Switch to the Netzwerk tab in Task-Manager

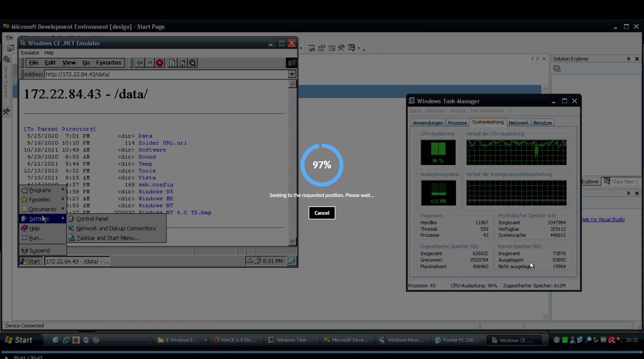coord(518,123)
